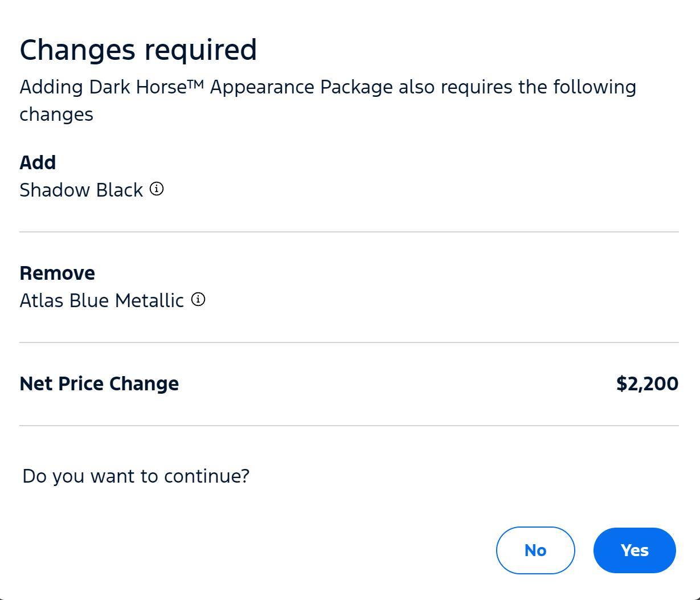Click the divider below Atlas Blue Metallic
700x600 pixels.
pos(349,342)
